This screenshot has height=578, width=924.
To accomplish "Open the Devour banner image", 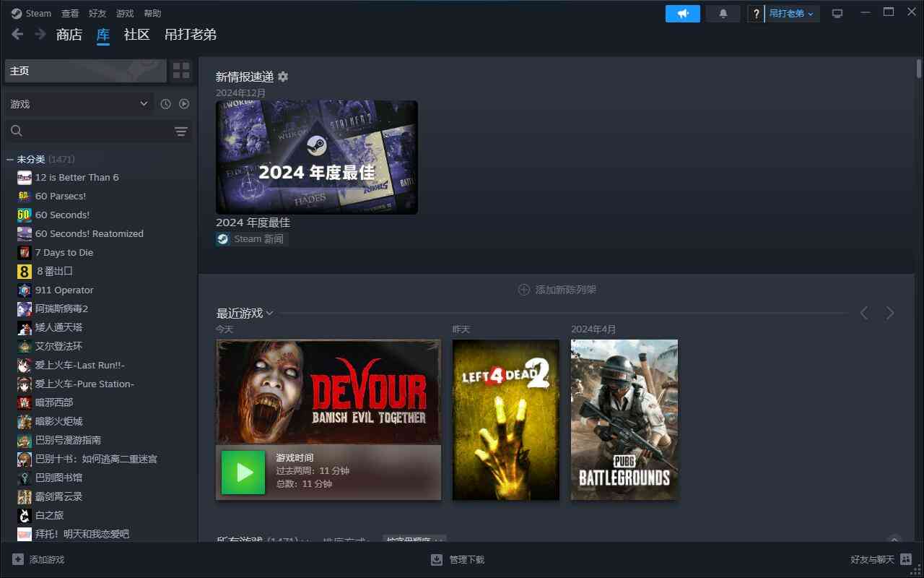I will coord(328,392).
